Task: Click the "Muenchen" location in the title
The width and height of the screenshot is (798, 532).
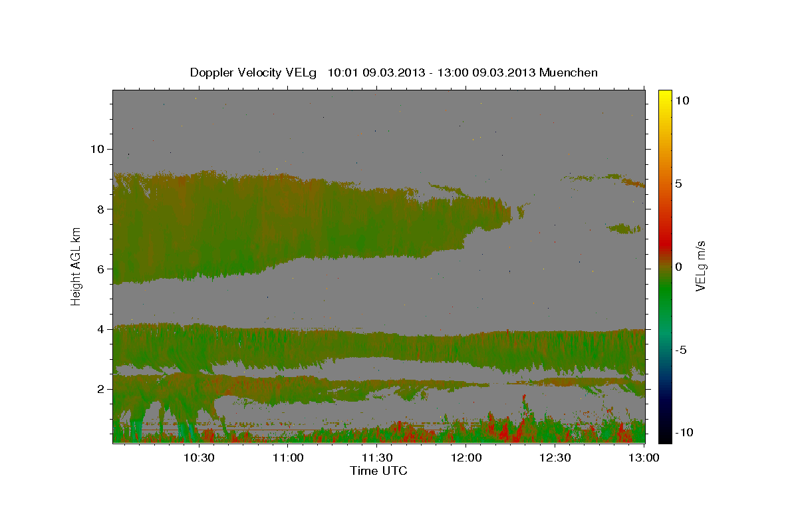Action: point(569,72)
